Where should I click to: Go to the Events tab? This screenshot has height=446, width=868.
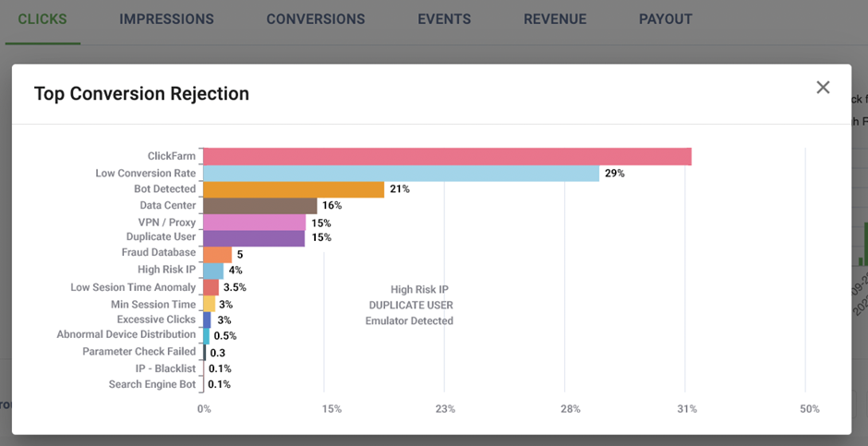[x=444, y=19]
